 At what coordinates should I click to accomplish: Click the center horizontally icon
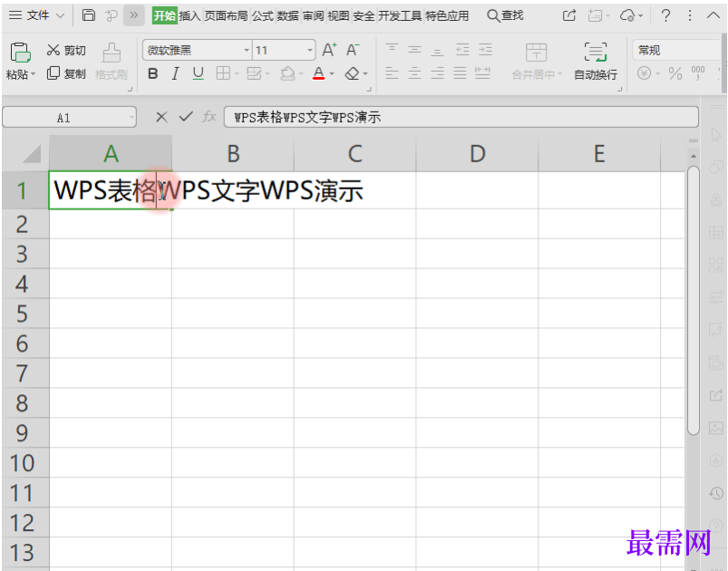point(414,73)
